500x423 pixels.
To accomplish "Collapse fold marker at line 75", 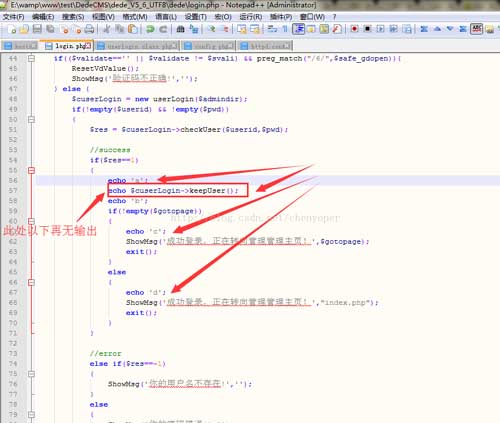I will [x=31, y=374].
